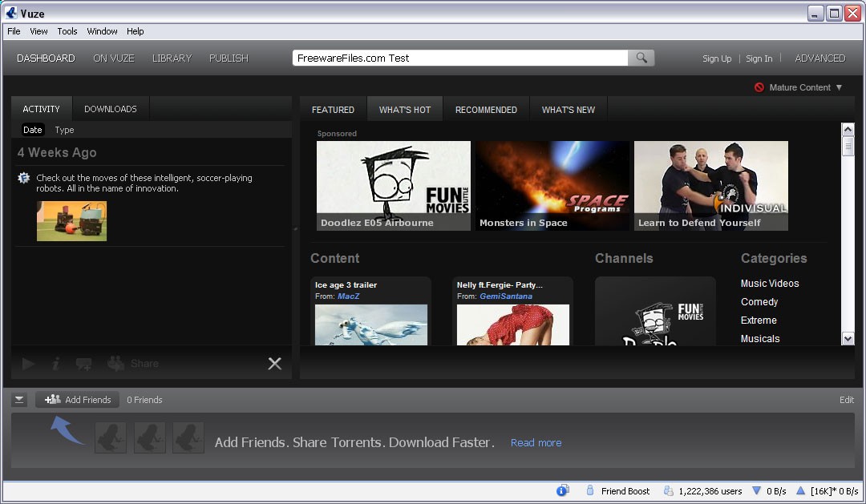Select the DOWNLOADS tab
866x504 pixels.
coord(111,109)
